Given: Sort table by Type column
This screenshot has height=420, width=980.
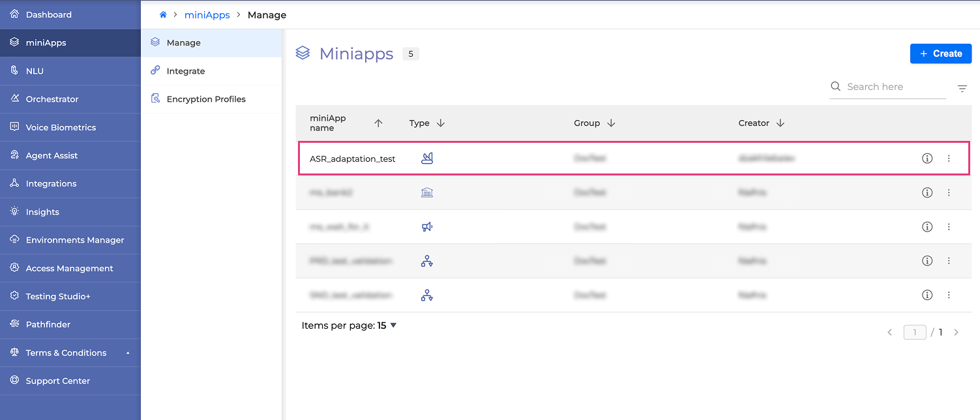Looking at the screenshot, I should [x=441, y=123].
